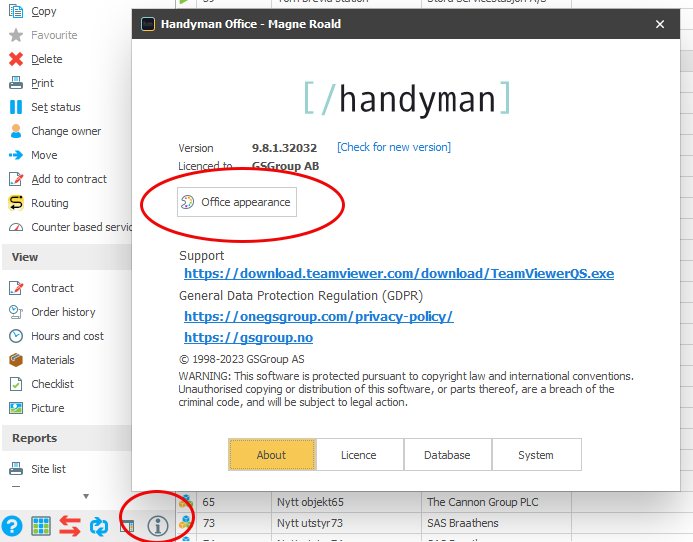Switch to the Licence tab
Image resolution: width=693 pixels, height=542 pixels.
tap(358, 455)
